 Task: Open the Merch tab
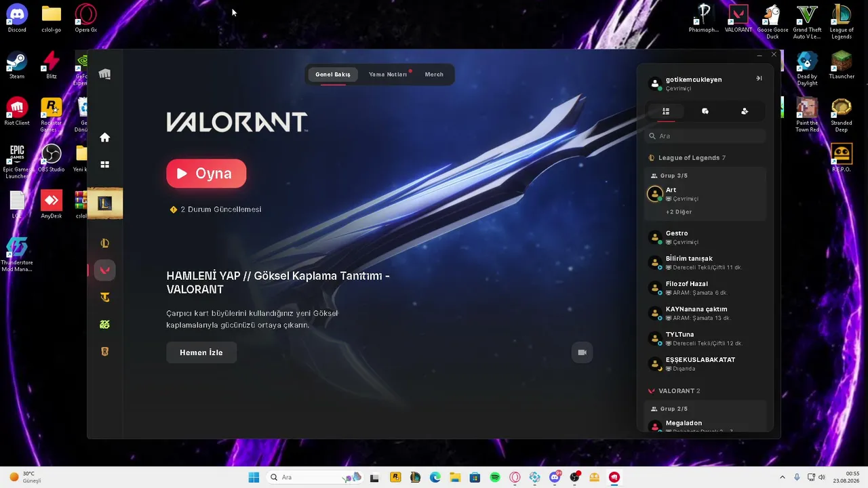point(434,75)
